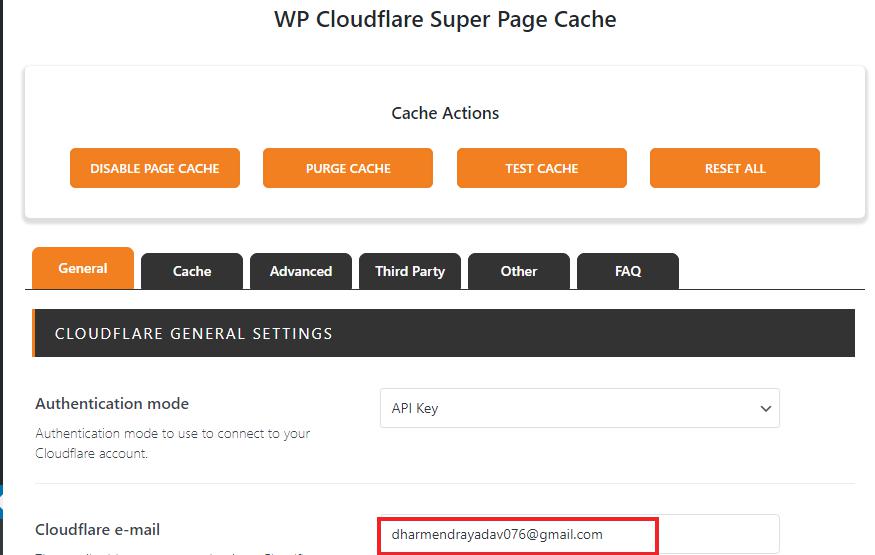Click the chevron arrow of the Authentication mode select
This screenshot has width=875, height=555.
click(766, 408)
